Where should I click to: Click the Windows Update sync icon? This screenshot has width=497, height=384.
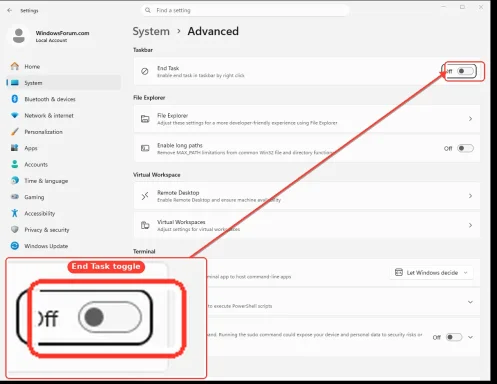point(15,246)
